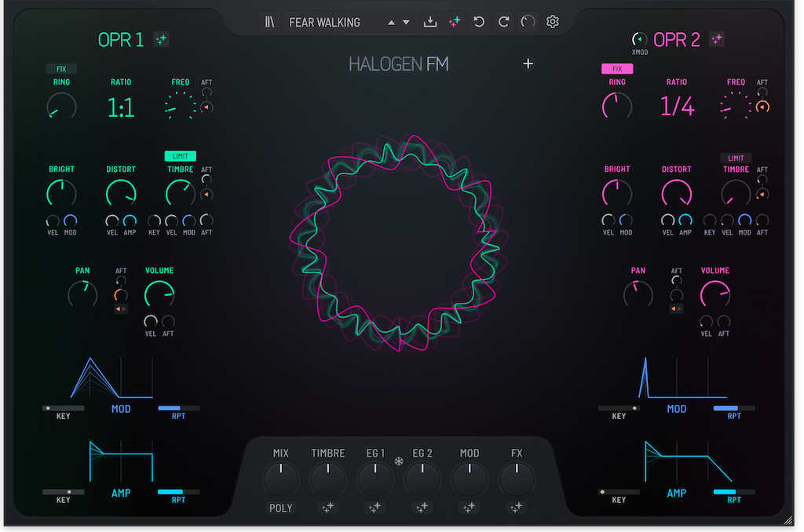The width and height of the screenshot is (804, 532).
Task: Click the OPR 1 DISTORT knob
Action: click(121, 194)
